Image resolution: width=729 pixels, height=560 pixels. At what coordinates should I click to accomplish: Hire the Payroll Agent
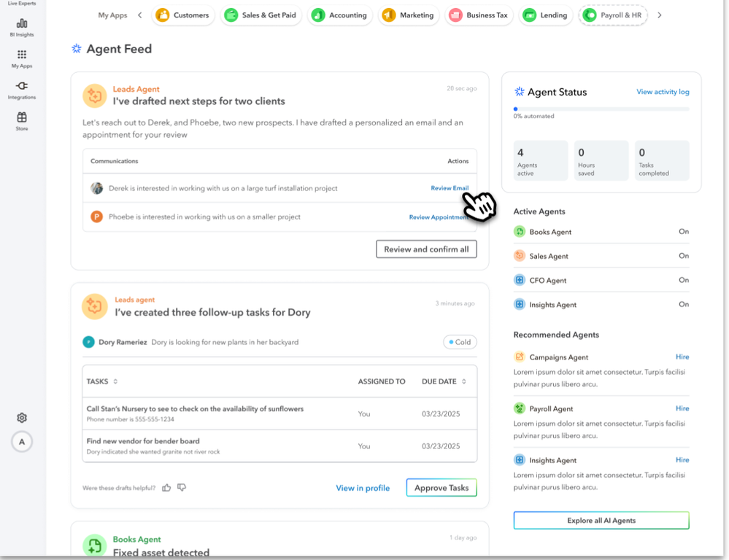(x=682, y=408)
